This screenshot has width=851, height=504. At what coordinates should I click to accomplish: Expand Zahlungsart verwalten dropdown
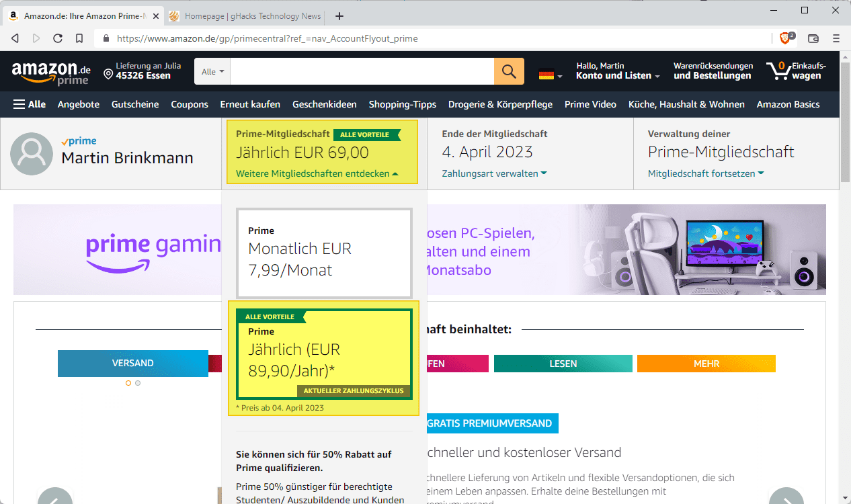click(x=494, y=173)
